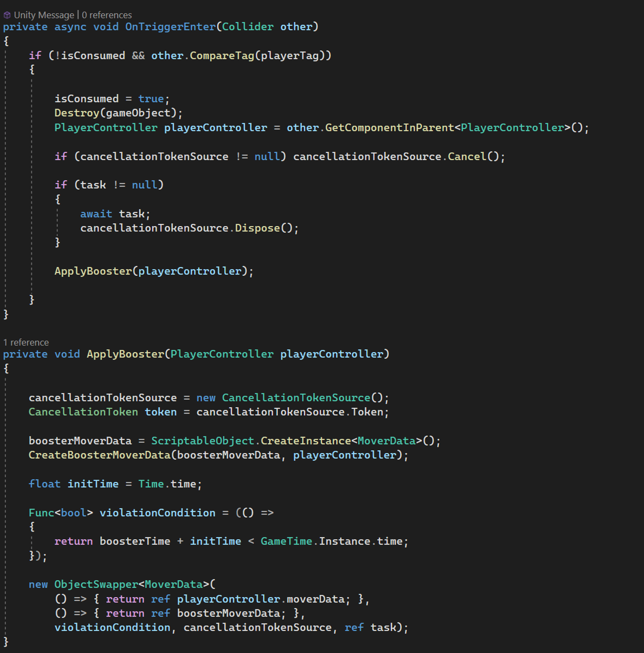The image size is (644, 653).
Task: Click the await keyword before task
Action: tap(96, 214)
